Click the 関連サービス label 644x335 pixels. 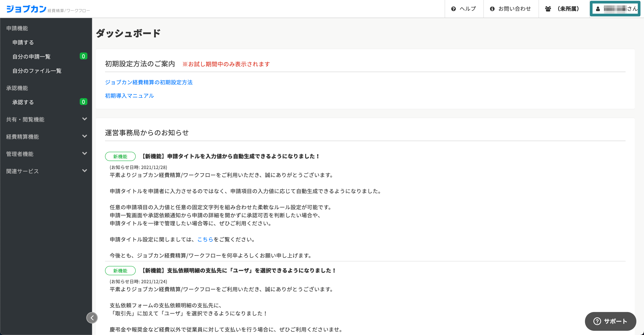coord(22,171)
